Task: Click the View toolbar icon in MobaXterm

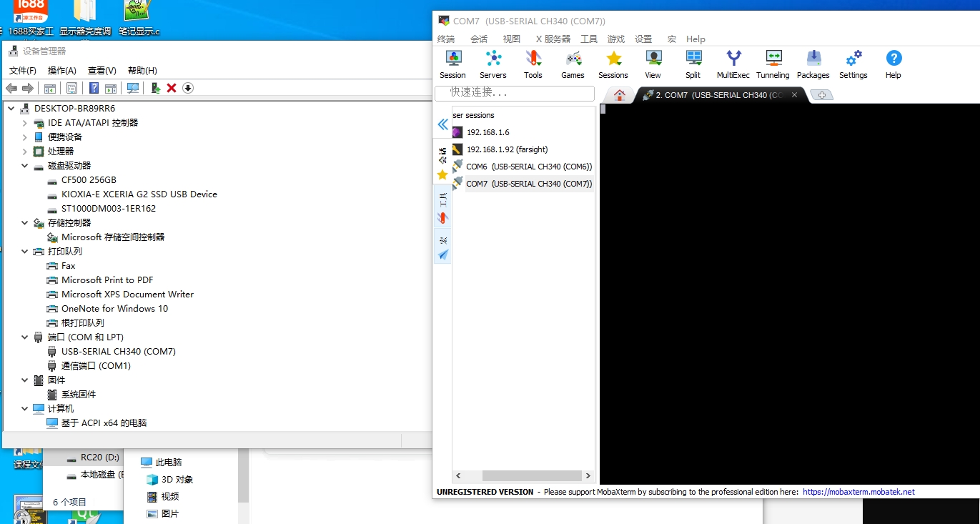Action: point(653,64)
